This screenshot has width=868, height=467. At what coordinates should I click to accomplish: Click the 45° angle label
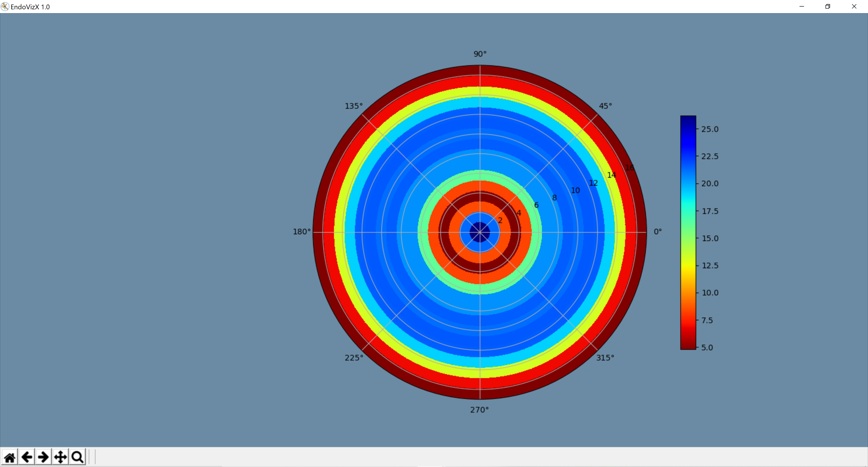click(x=605, y=106)
